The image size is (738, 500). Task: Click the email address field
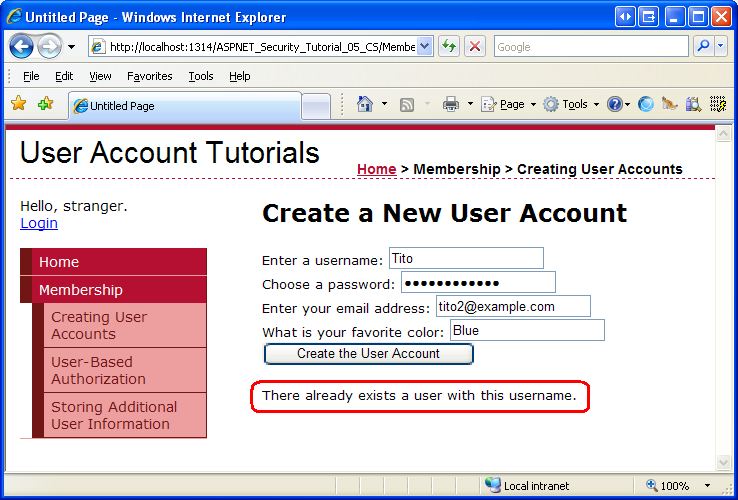513,306
